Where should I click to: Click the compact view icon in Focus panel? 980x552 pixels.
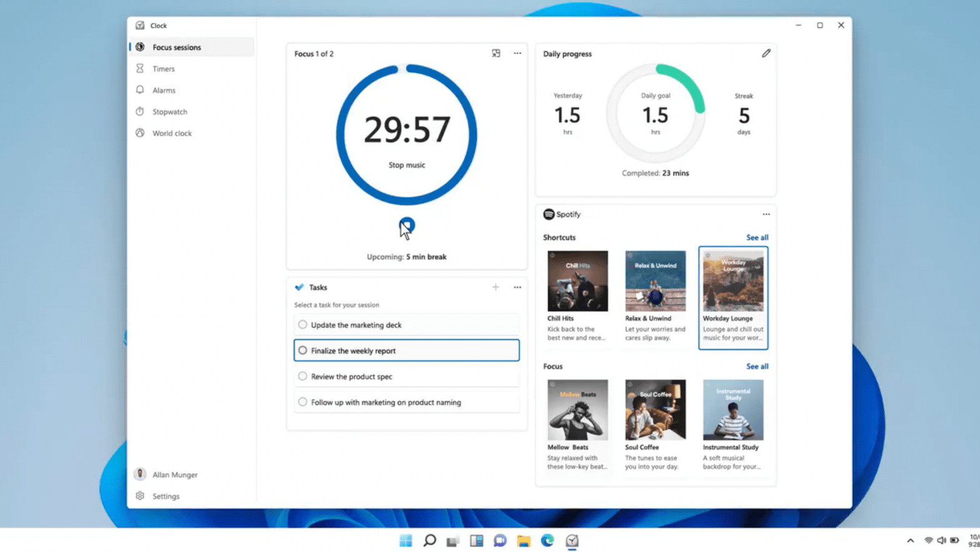[495, 53]
